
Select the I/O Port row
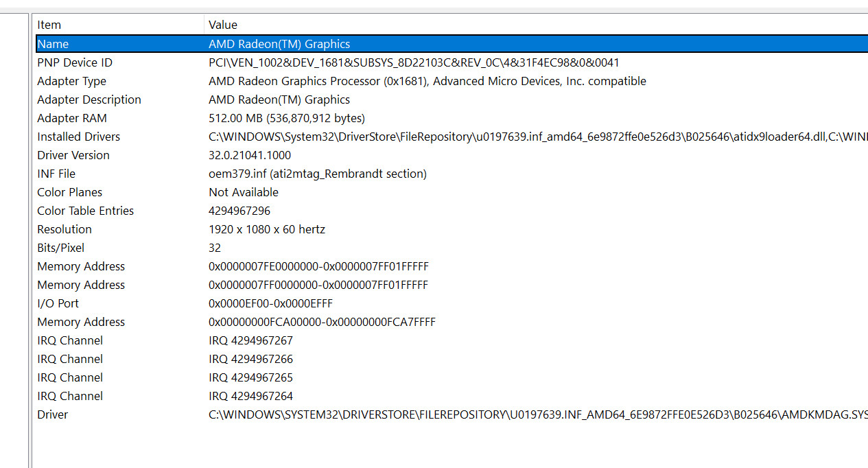pos(451,303)
